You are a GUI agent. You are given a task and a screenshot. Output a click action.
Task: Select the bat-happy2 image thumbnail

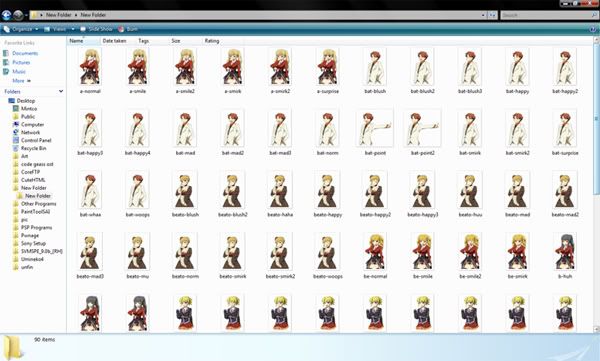pos(565,67)
